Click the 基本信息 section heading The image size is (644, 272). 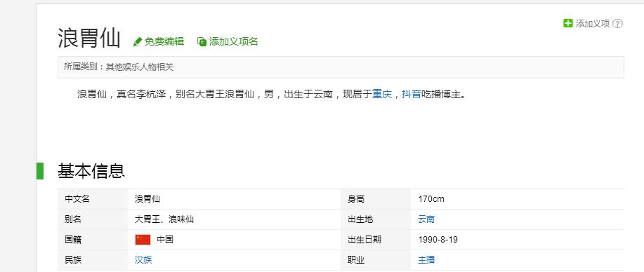[91, 171]
